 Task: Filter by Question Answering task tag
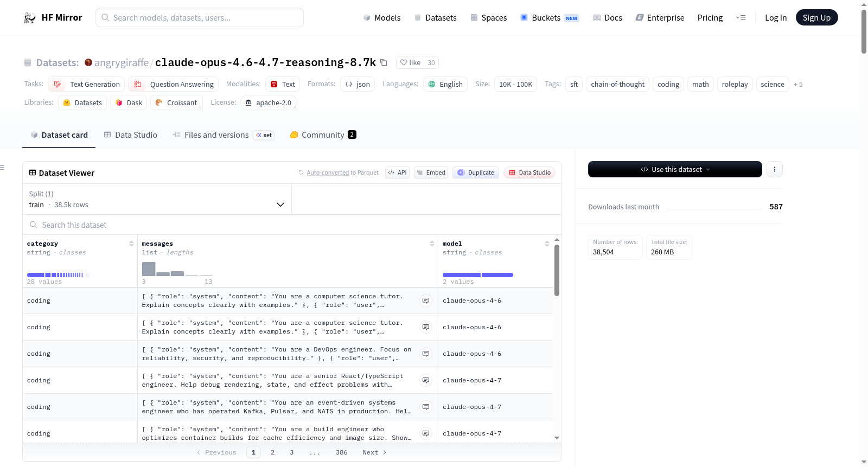pyautogui.click(x=173, y=84)
